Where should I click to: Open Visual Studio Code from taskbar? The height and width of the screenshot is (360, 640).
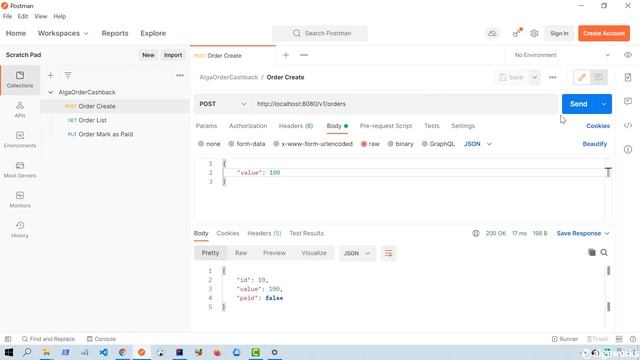point(103,352)
